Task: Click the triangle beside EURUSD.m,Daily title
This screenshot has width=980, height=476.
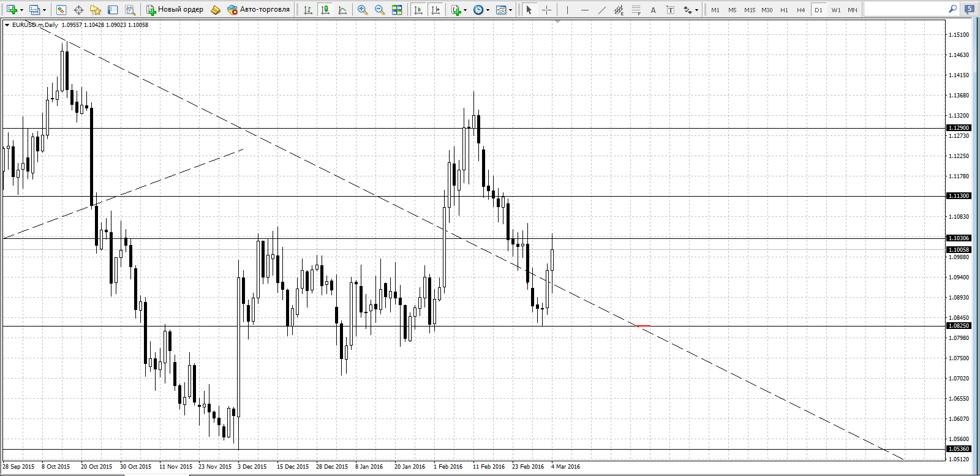Action: click(x=7, y=25)
